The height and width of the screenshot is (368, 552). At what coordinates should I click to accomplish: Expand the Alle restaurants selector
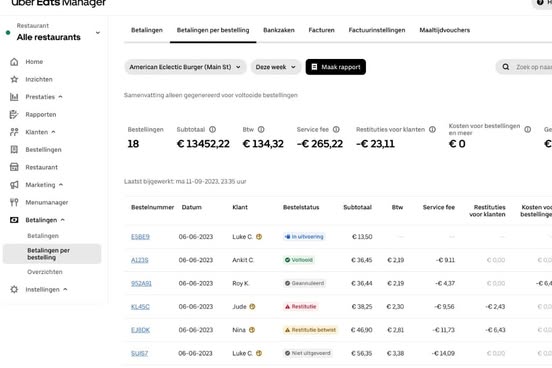click(x=98, y=33)
